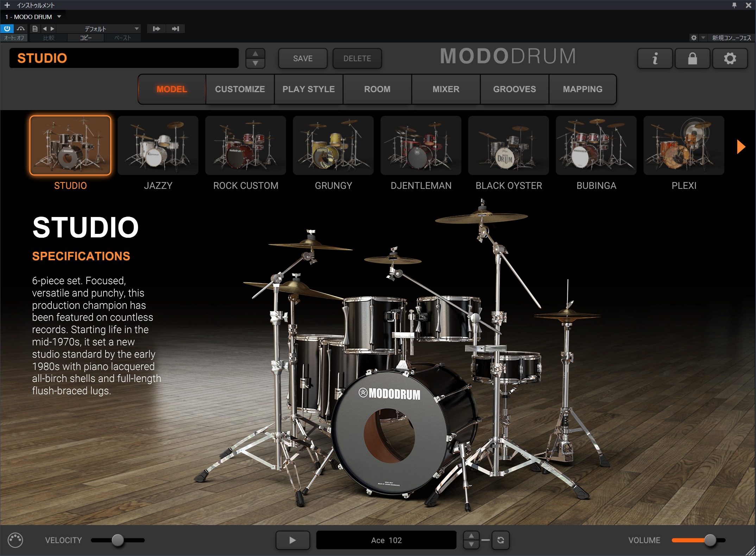Open the info (i) panel

coord(655,58)
